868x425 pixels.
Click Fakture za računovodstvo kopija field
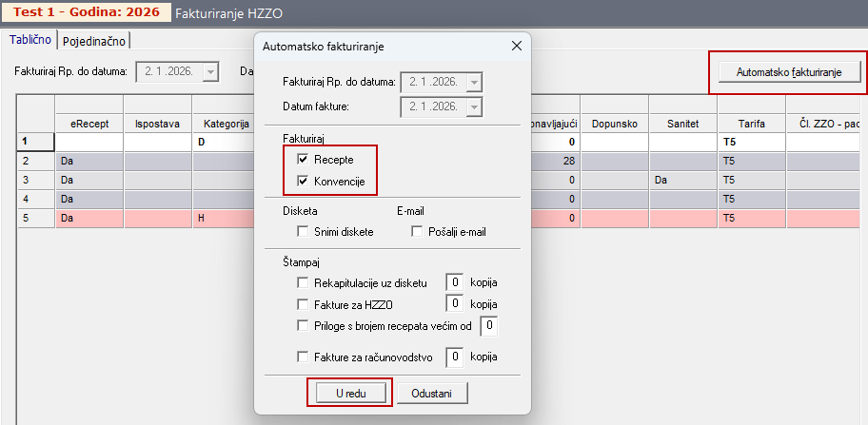pos(456,357)
